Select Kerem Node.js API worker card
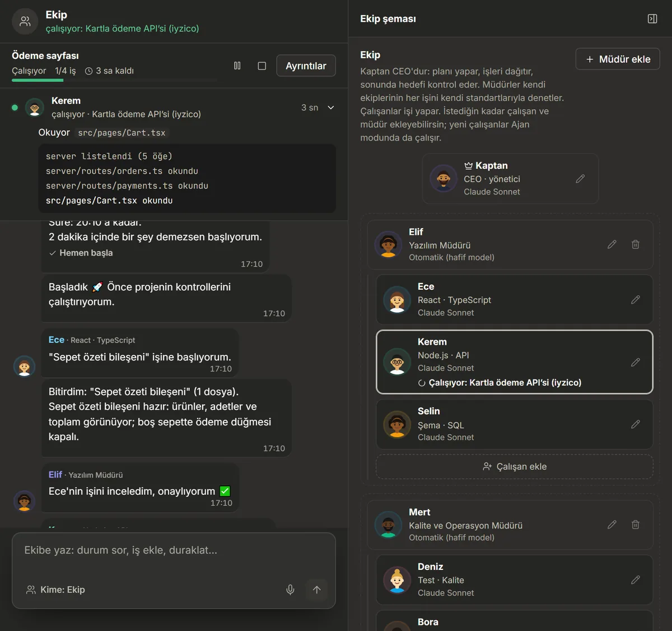The width and height of the screenshot is (672, 631). click(x=515, y=362)
